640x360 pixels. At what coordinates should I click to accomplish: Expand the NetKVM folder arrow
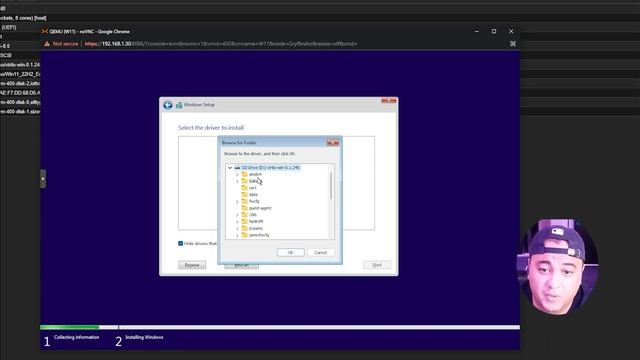pos(237,222)
